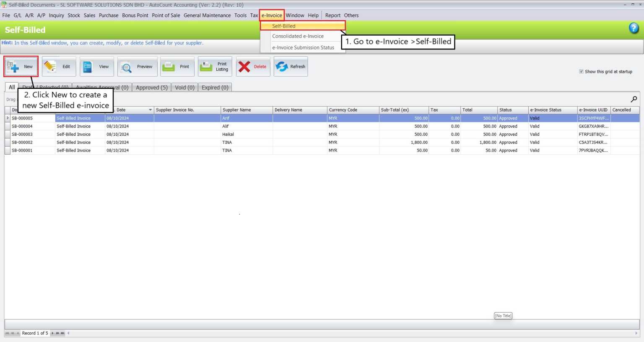The height and width of the screenshot is (342, 644).
Task: Toggle Show this grid at startup checkbox
Action: point(581,72)
